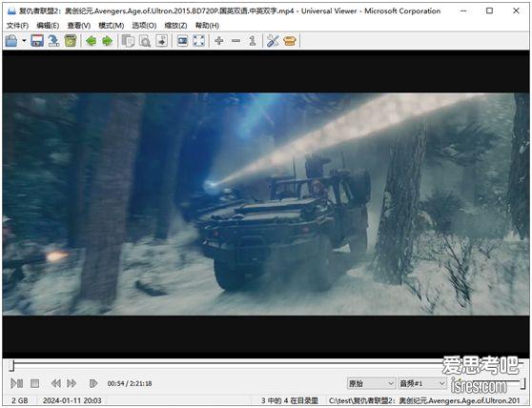This screenshot has width=532, height=408.
Task: Click the go-to page arrow icon
Action: tap(161, 41)
